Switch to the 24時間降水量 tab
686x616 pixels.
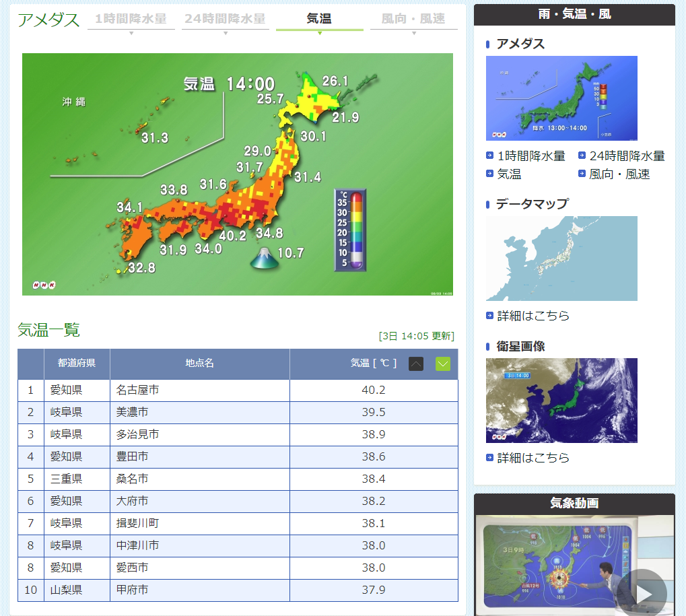(x=225, y=19)
